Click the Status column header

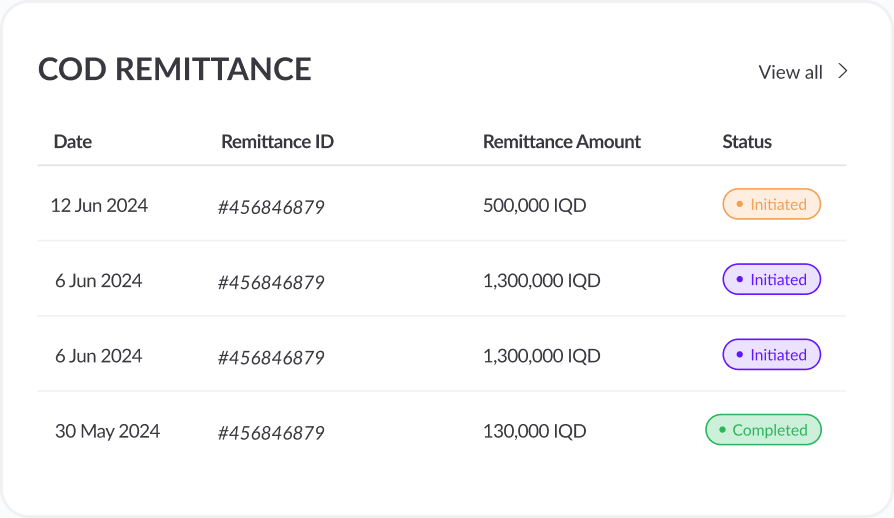coord(747,141)
